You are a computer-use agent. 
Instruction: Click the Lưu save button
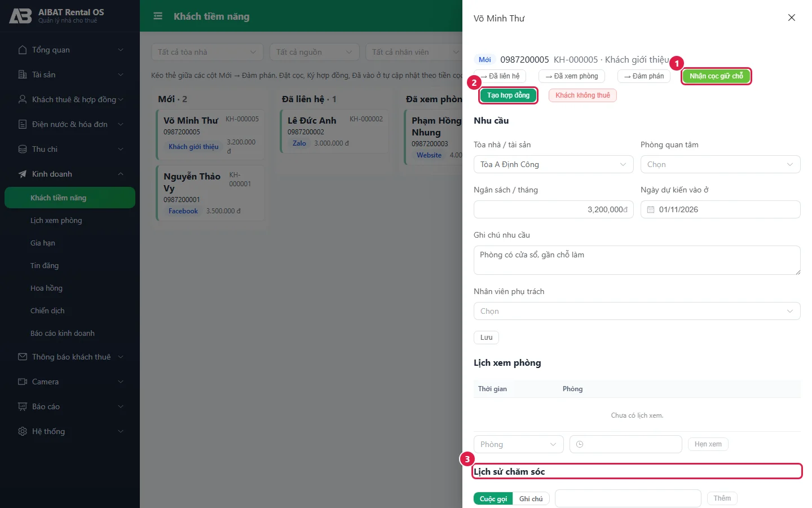pos(487,338)
